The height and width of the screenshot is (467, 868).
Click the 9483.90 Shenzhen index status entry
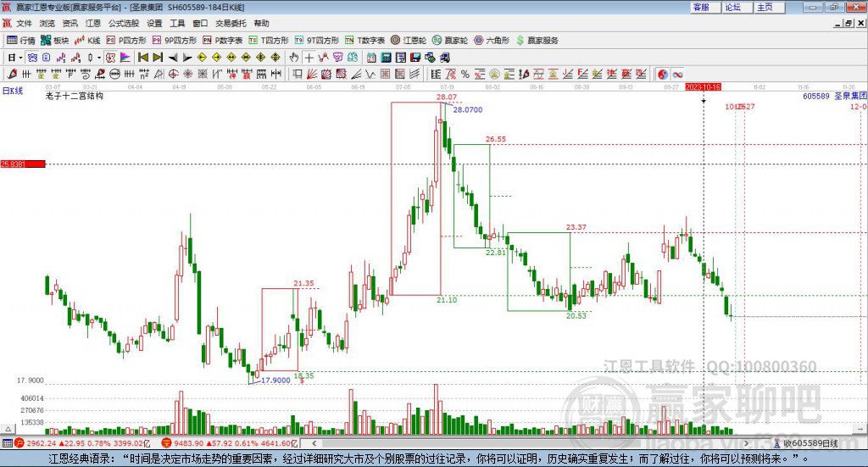coord(230,443)
